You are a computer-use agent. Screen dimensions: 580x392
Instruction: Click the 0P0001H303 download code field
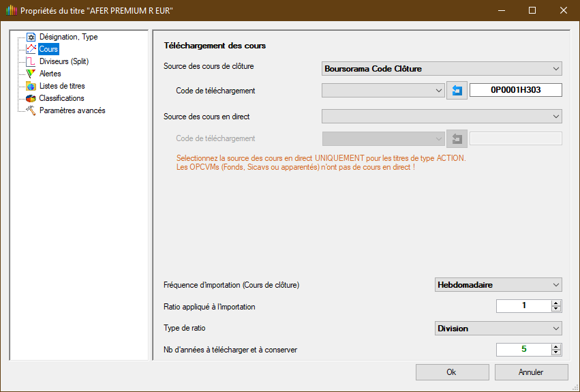coord(515,90)
